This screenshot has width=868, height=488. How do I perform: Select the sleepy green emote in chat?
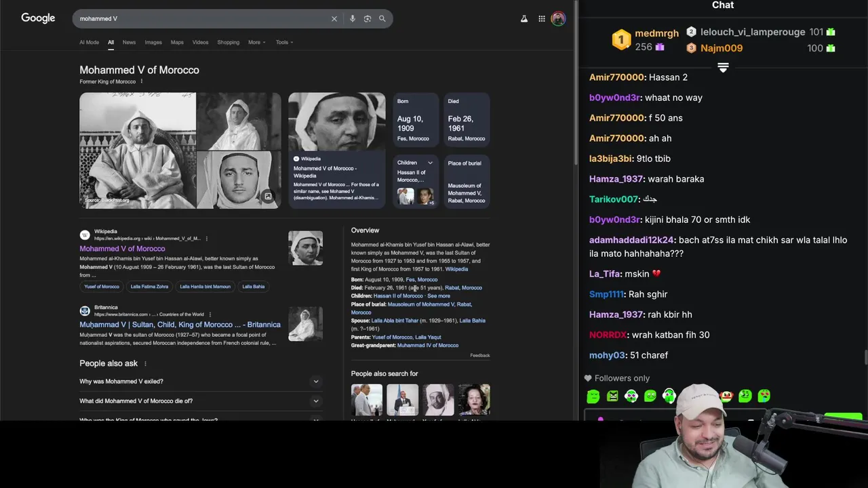click(x=593, y=396)
